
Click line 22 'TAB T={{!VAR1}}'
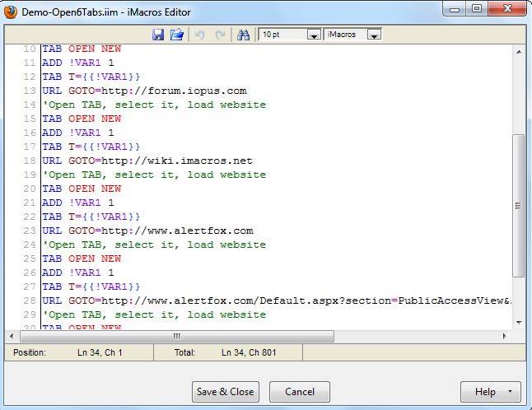pos(91,217)
